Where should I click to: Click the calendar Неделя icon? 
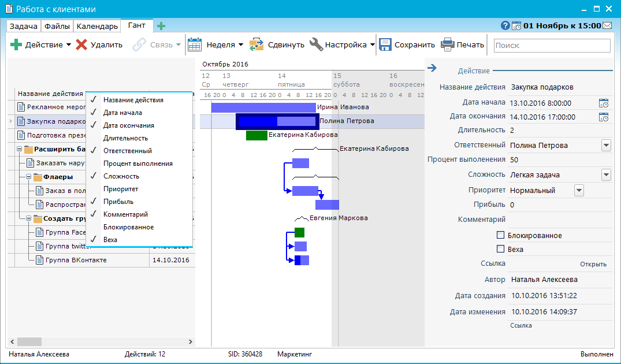point(195,44)
